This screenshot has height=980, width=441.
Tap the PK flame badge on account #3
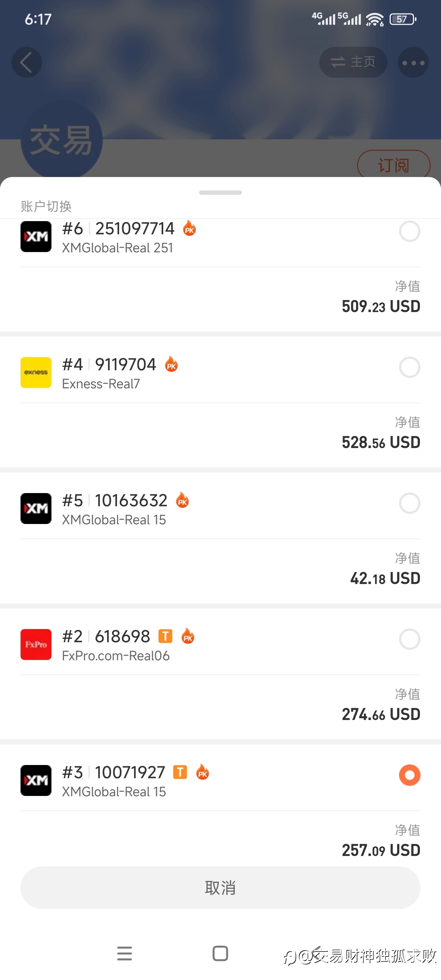[x=202, y=772]
